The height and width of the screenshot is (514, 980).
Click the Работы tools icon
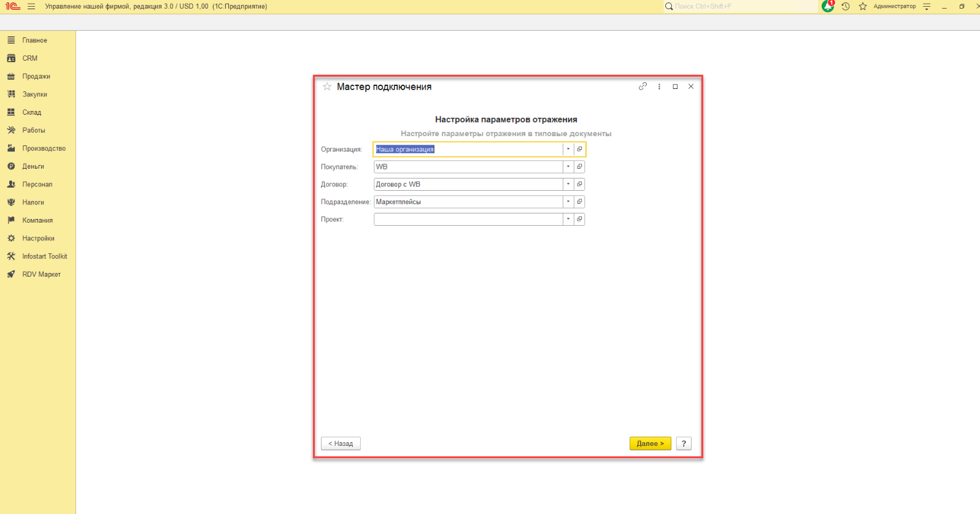click(x=11, y=131)
